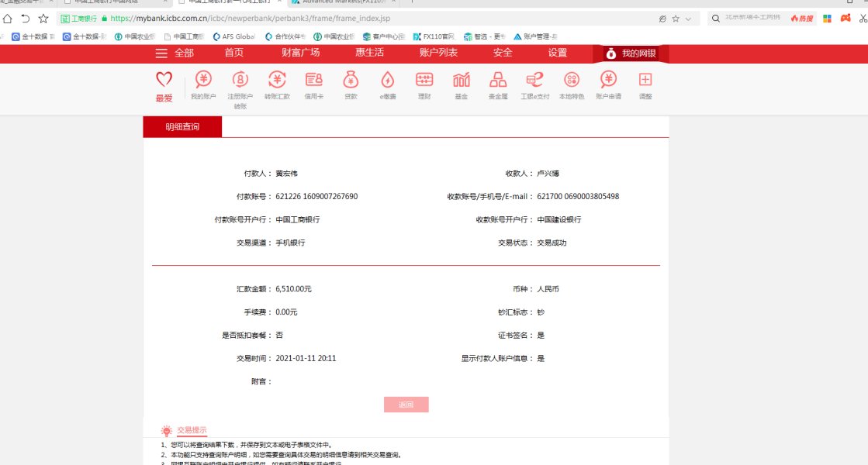Open the 全部 hamburger menu
This screenshot has height=465, width=868.
coord(175,53)
